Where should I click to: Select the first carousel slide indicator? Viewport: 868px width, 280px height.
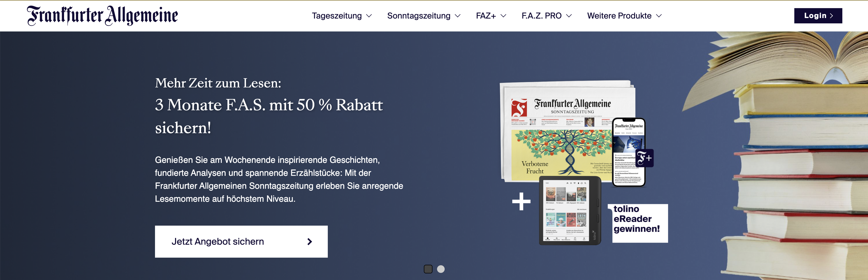[428, 269]
